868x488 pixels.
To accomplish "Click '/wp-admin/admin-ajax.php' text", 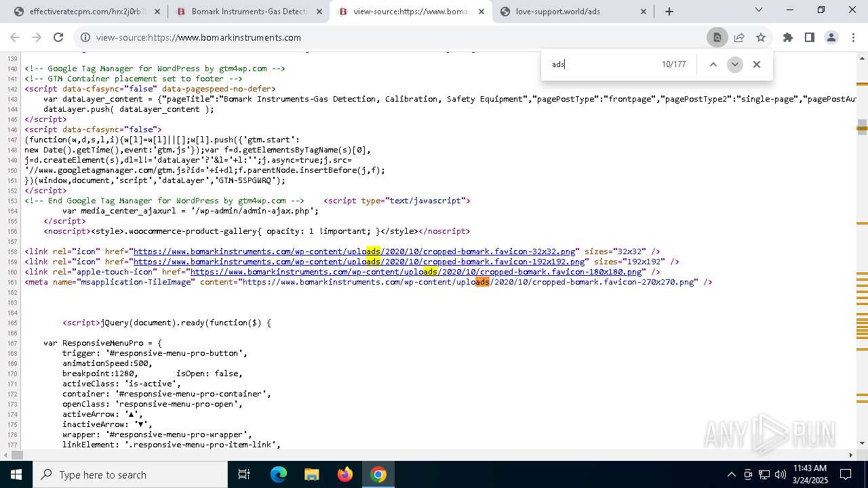I will pyautogui.click(x=254, y=211).
